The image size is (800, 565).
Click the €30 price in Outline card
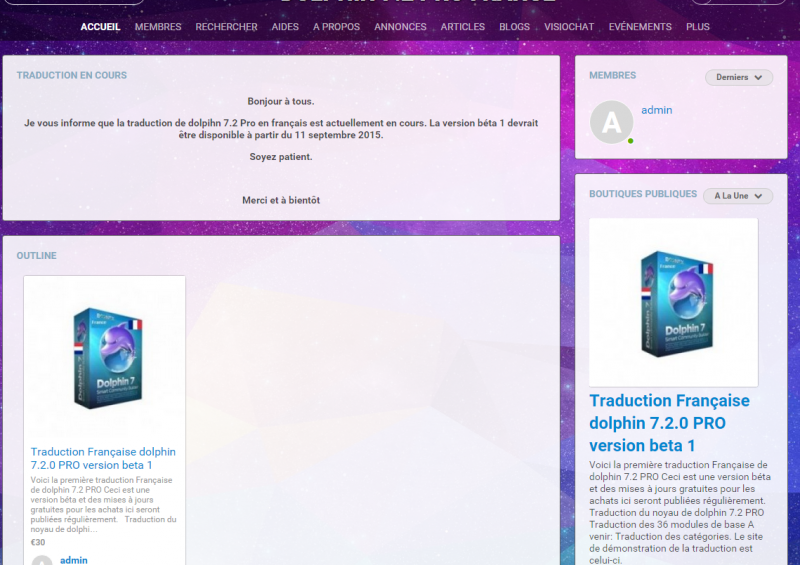(38, 542)
